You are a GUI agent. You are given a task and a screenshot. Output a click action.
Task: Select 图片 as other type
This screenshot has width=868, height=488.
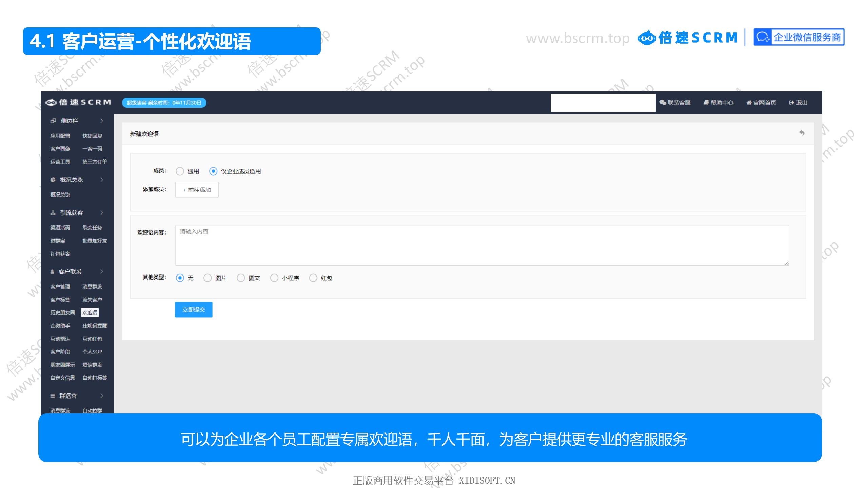pyautogui.click(x=208, y=278)
